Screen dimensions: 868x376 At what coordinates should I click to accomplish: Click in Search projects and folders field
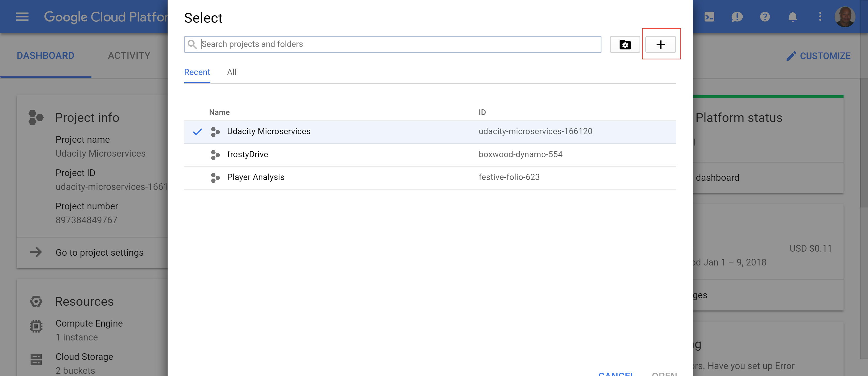tap(392, 44)
